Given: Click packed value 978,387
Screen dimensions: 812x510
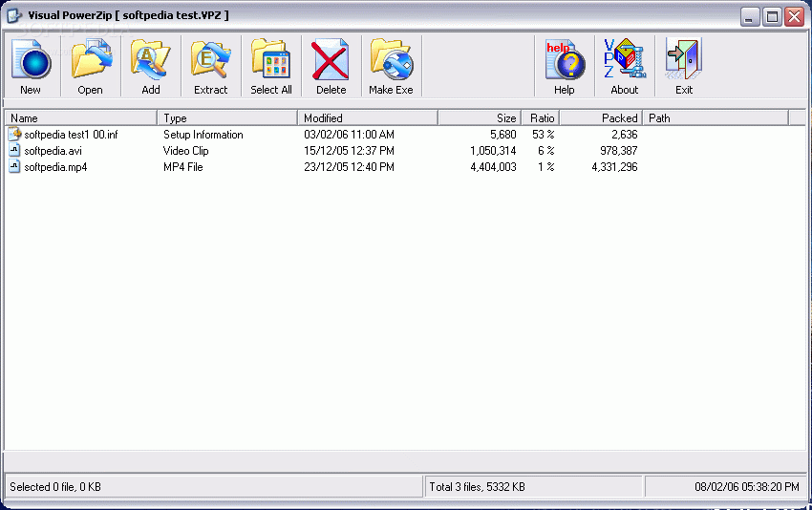Looking at the screenshot, I should (619, 151).
